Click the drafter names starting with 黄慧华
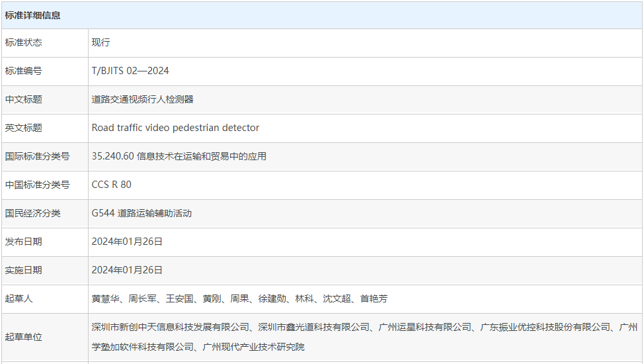 point(240,298)
